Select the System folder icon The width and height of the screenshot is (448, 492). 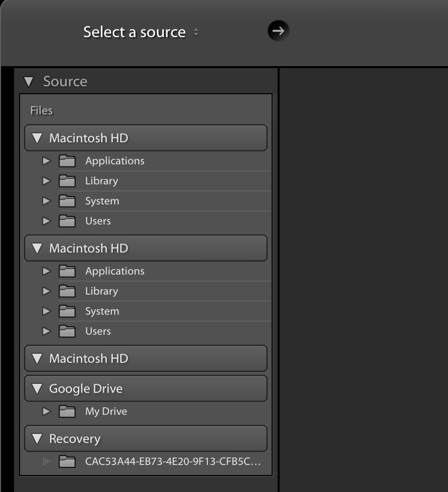(x=67, y=200)
